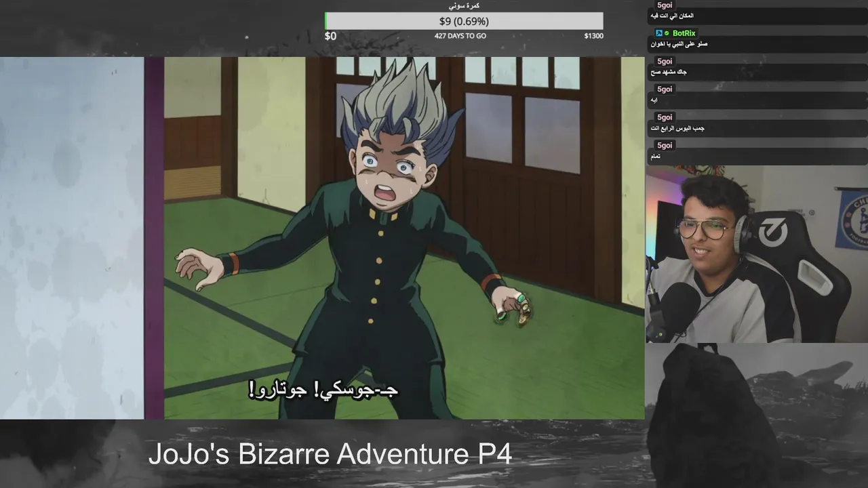Click the chat message "تمام"
This screenshot has width=868, height=488.
(x=655, y=157)
